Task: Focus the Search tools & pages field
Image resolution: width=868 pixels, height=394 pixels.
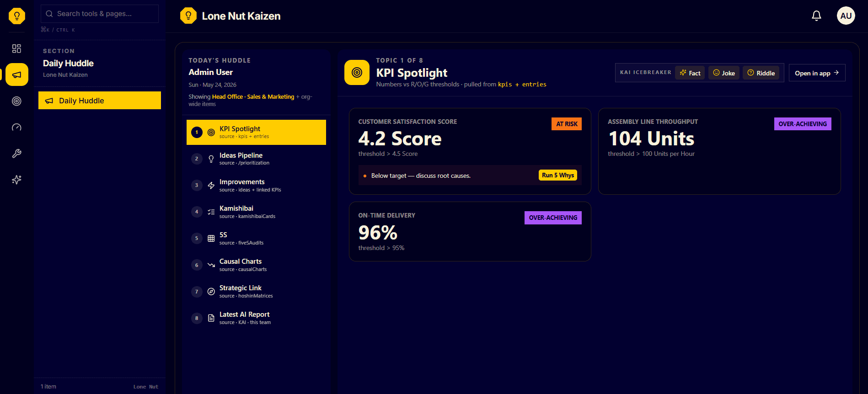Action: pos(100,14)
